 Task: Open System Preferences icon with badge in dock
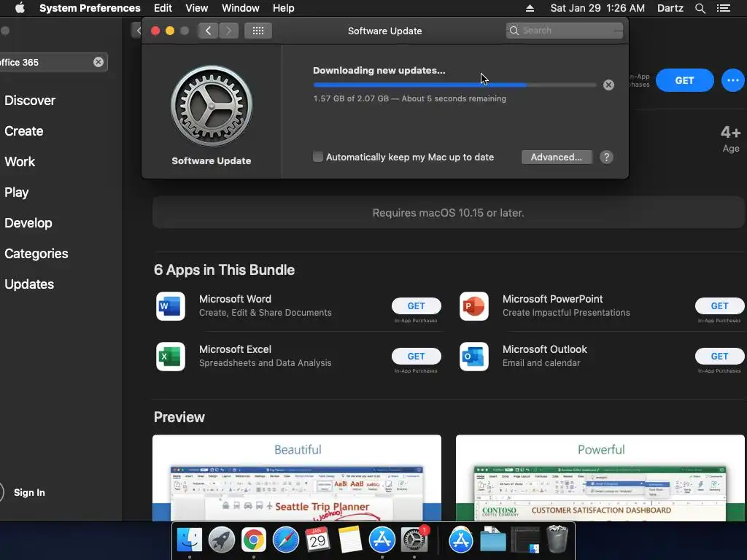(414, 540)
